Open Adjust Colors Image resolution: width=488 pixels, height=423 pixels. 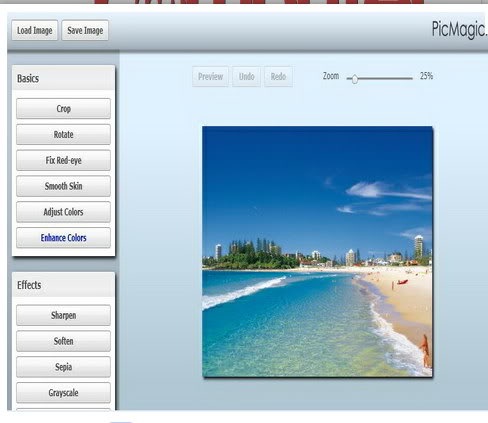[63, 212]
